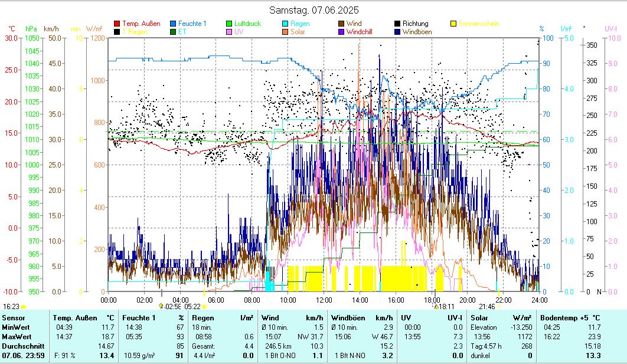Select the MaxWert row label
Image resolution: width=627 pixels, height=364 pixels.
(17, 336)
